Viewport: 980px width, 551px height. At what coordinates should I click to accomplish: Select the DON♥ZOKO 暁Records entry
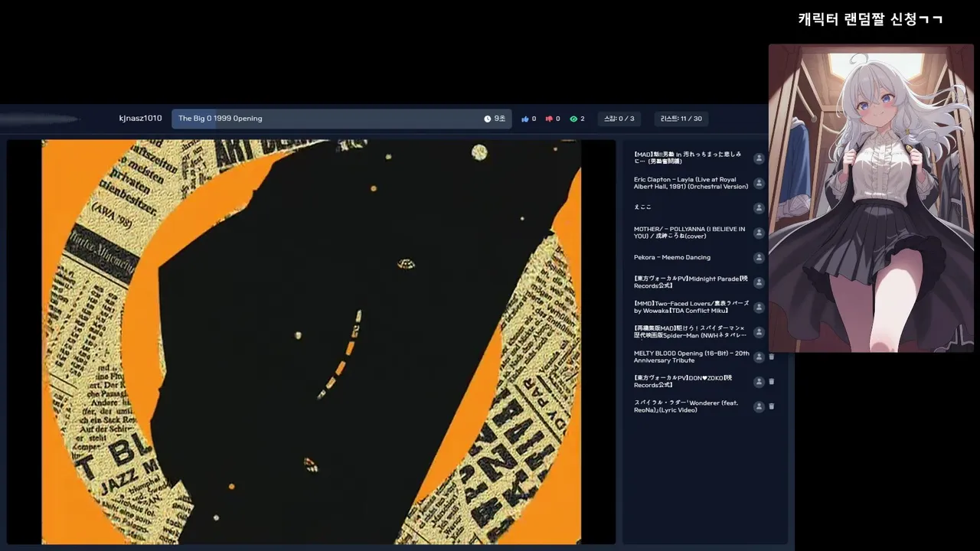tap(683, 381)
